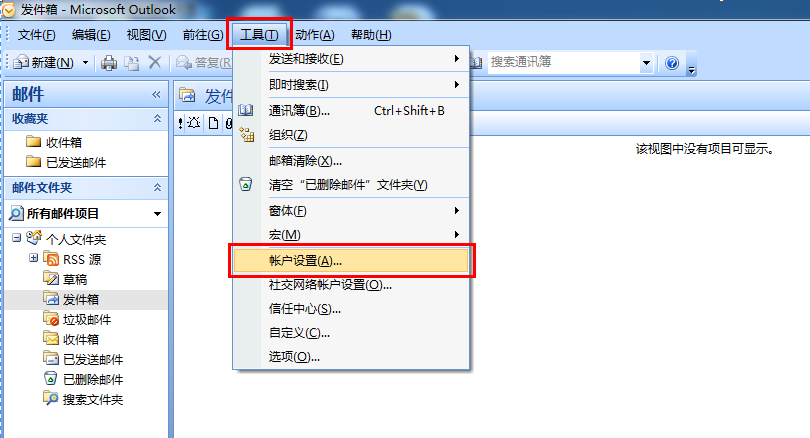Image resolution: width=810 pixels, height=438 pixels.
Task: Expand the RSS 源 tree node
Action: point(34,258)
